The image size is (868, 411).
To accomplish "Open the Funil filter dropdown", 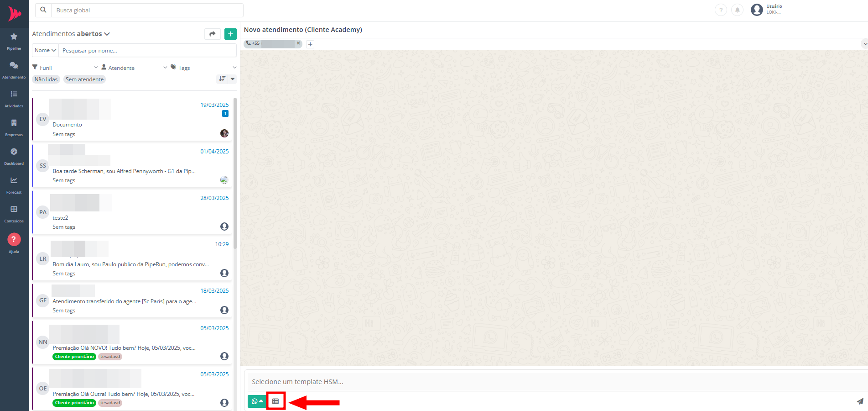I will click(65, 68).
